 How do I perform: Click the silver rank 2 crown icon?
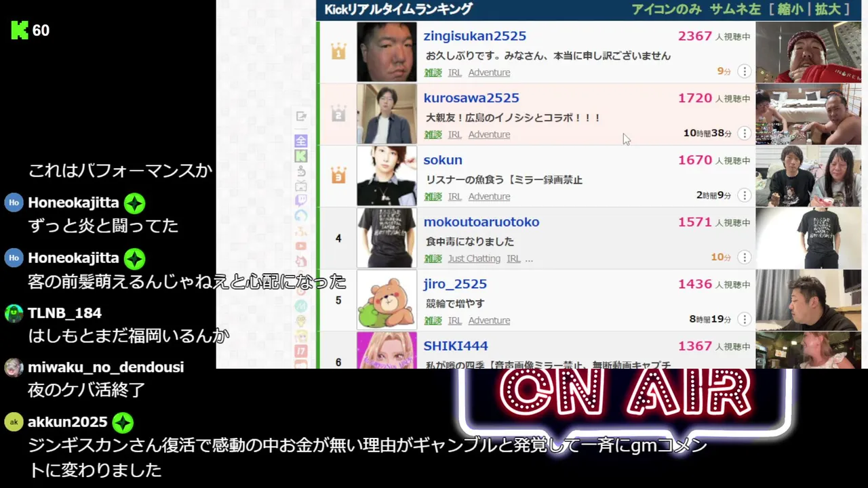coord(338,114)
